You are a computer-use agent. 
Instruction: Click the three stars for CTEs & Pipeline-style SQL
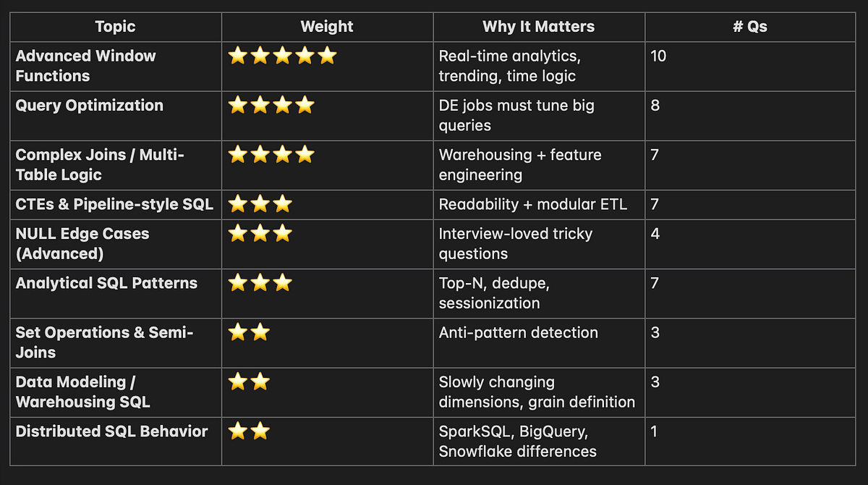pos(260,204)
